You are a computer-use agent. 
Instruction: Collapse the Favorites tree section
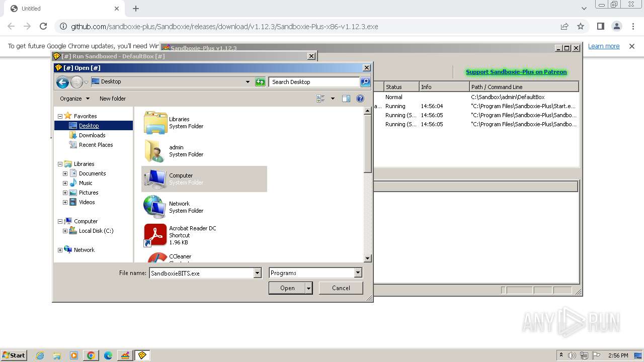[60, 116]
